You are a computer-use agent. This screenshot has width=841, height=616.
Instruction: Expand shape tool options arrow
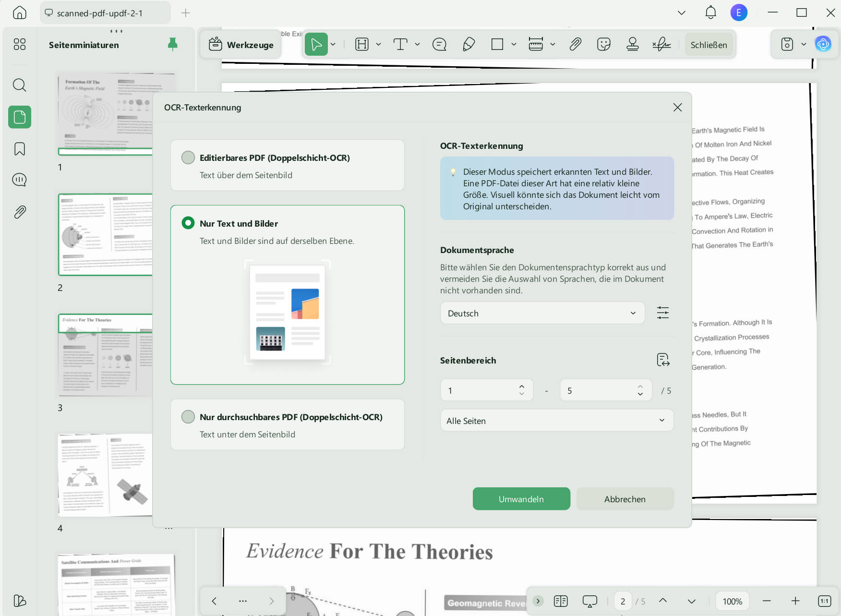(x=514, y=45)
